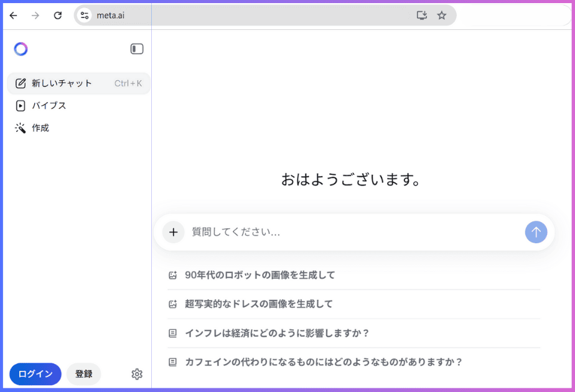Click the 作成 magic wand icon
This screenshot has height=392, width=575.
(x=21, y=128)
